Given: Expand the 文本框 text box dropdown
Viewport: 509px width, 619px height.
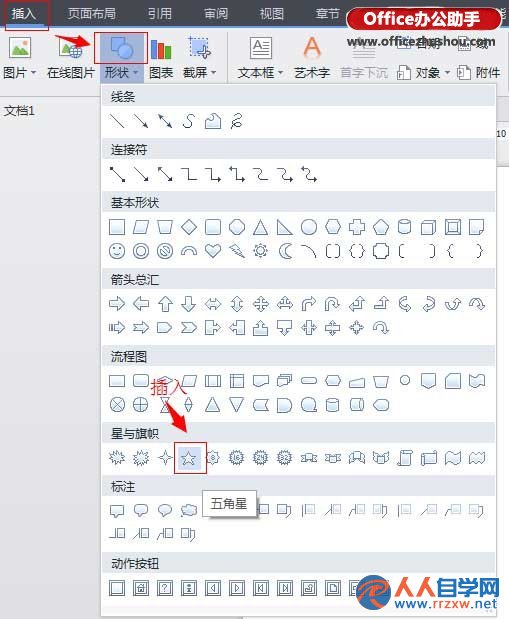Looking at the screenshot, I should 281,73.
